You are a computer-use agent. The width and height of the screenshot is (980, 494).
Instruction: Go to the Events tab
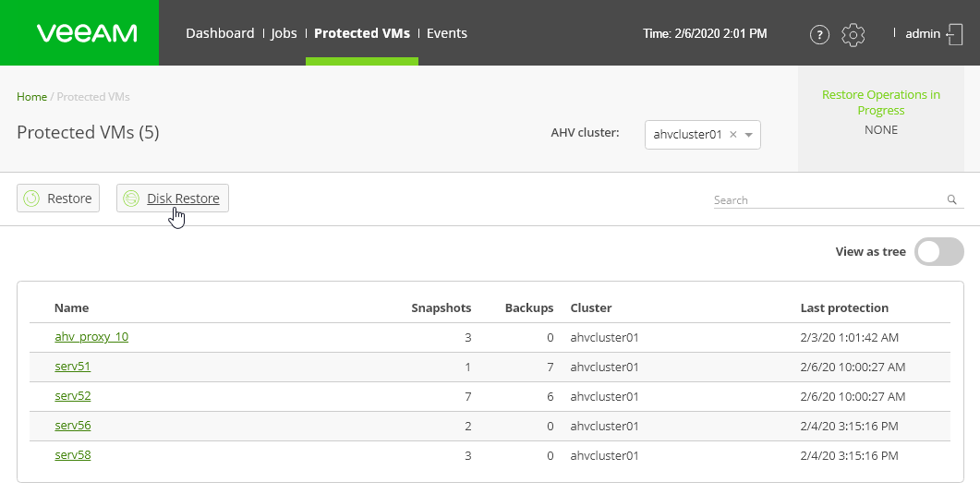[x=447, y=33]
